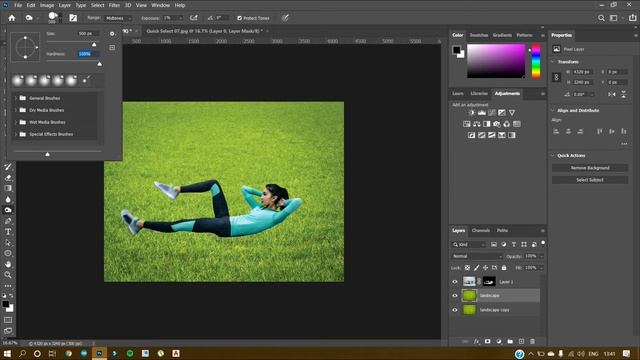Collapse the Transform section
This screenshot has width=640, height=360.
coord(553,62)
